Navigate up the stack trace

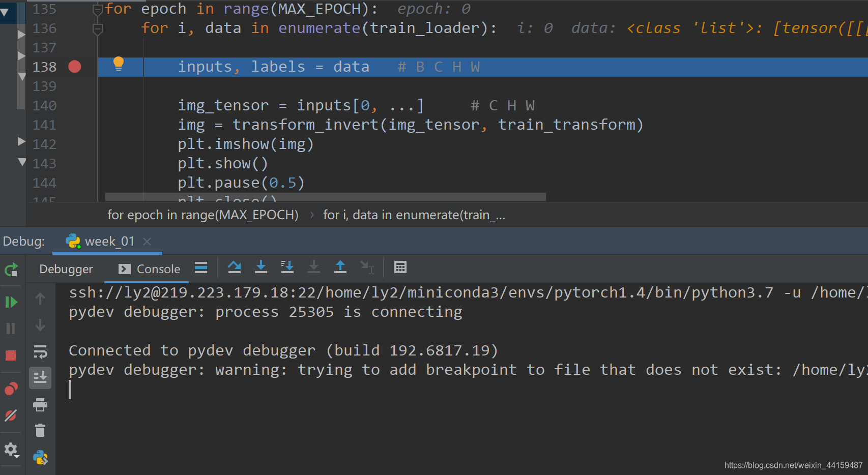click(40, 299)
